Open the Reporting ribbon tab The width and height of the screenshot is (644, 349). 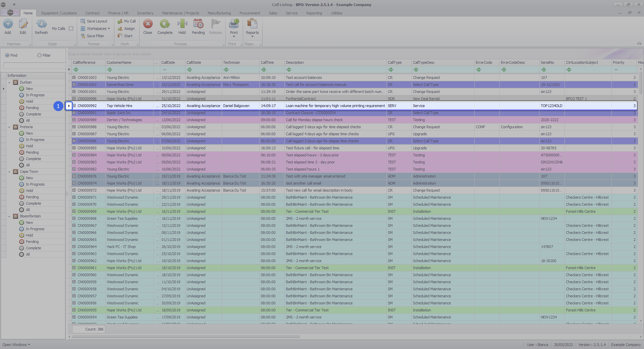point(314,13)
